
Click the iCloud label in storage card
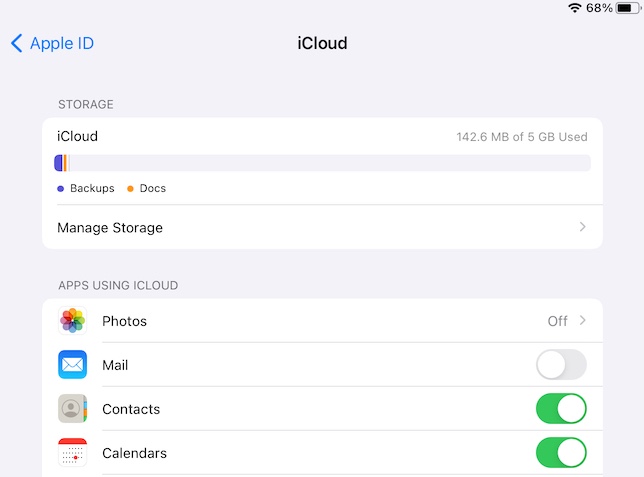77,136
